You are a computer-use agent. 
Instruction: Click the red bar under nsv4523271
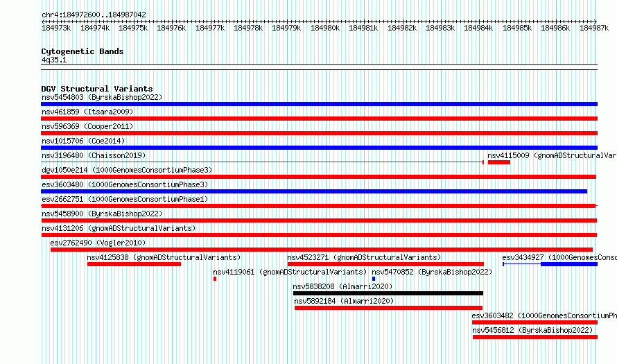[x=385, y=264]
